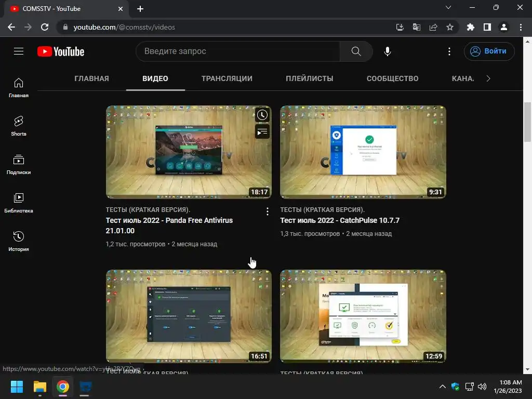This screenshot has height=399, width=532.
Task: Add Panda video to Watch Later
Action: (262, 115)
